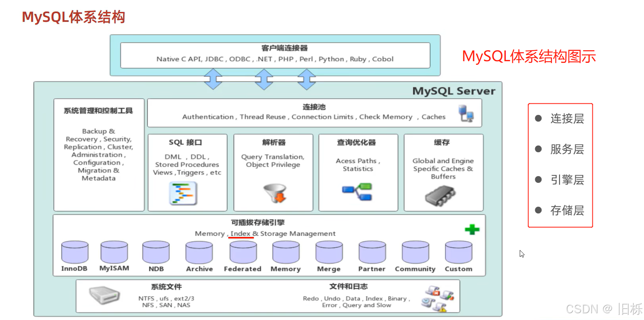Click the '缓存' heading
Viewport: 644px width, 320px height.
pos(442,142)
